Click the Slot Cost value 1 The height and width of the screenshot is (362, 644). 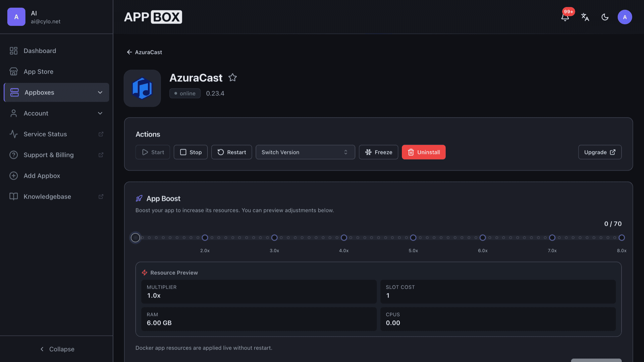tap(388, 296)
